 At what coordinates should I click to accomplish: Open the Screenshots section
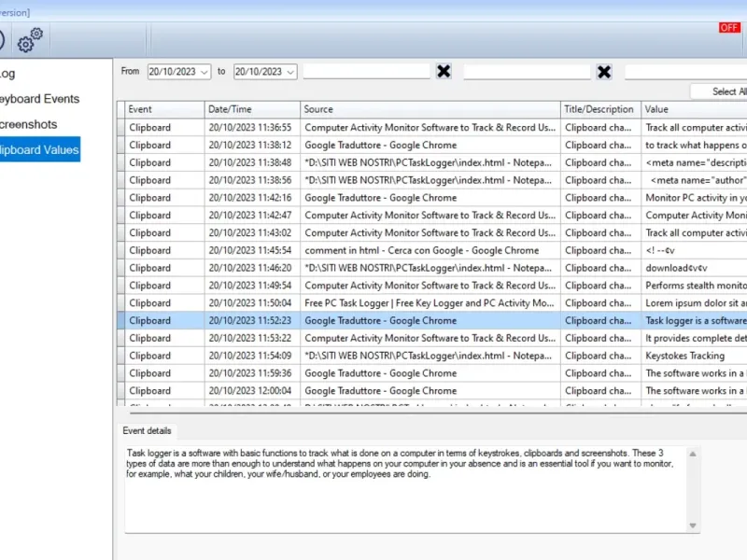tap(29, 124)
